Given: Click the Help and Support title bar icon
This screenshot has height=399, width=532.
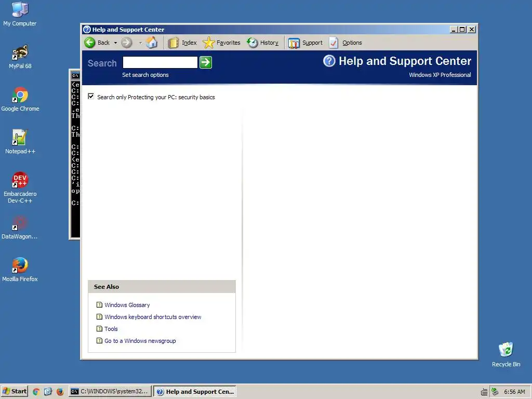Looking at the screenshot, I should tap(87, 30).
